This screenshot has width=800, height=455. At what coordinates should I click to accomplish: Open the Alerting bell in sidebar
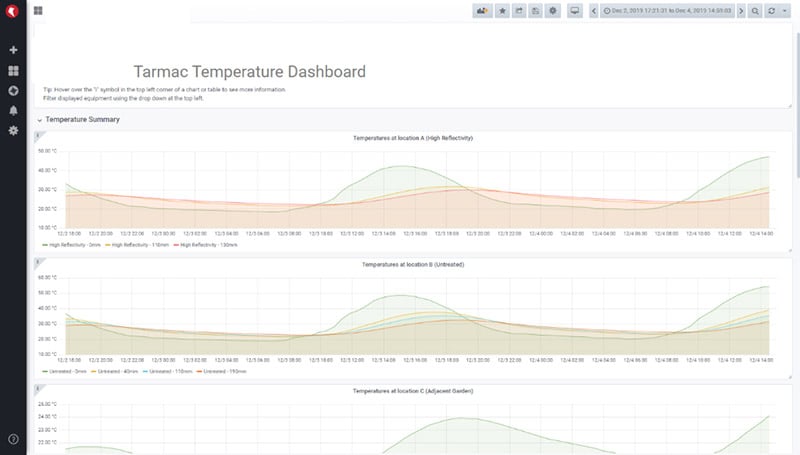coord(13,111)
